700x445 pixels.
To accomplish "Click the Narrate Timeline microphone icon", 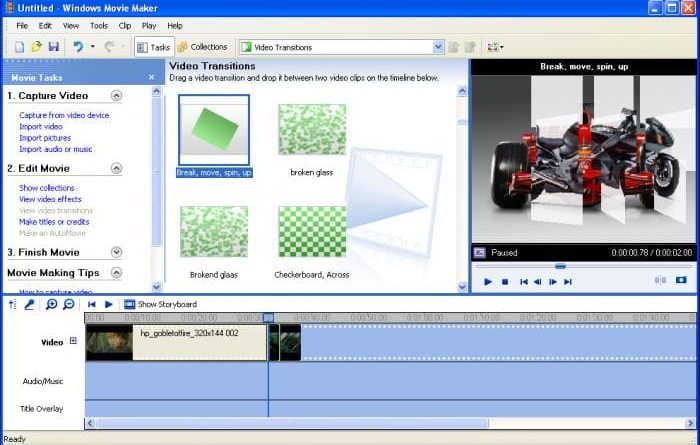I will click(x=29, y=304).
